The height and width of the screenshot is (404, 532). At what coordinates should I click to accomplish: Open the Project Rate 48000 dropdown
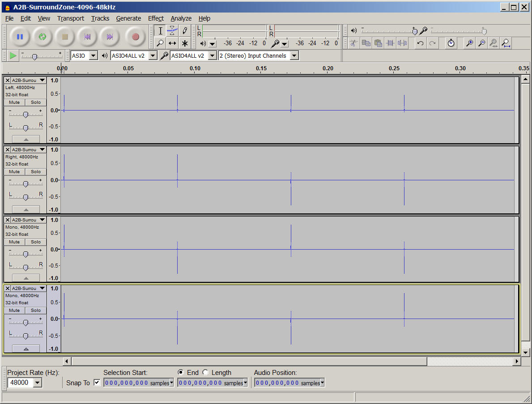[x=37, y=383]
